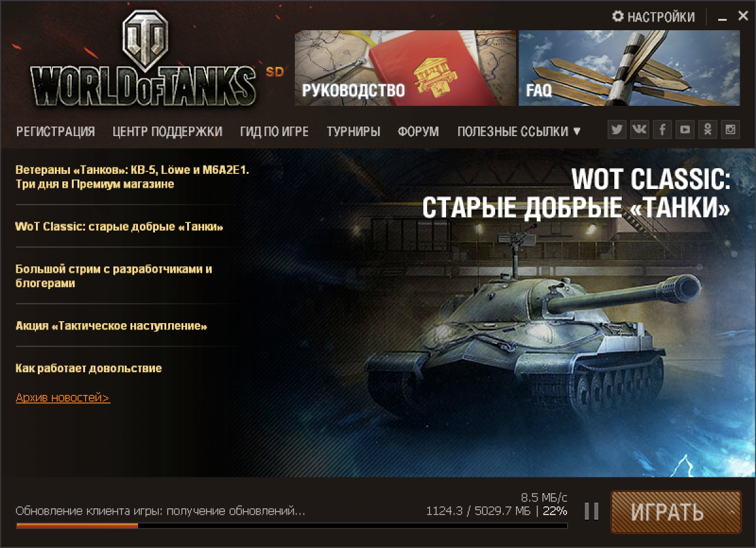Open the Facebook social icon
This screenshot has width=756, height=548.
point(663,130)
